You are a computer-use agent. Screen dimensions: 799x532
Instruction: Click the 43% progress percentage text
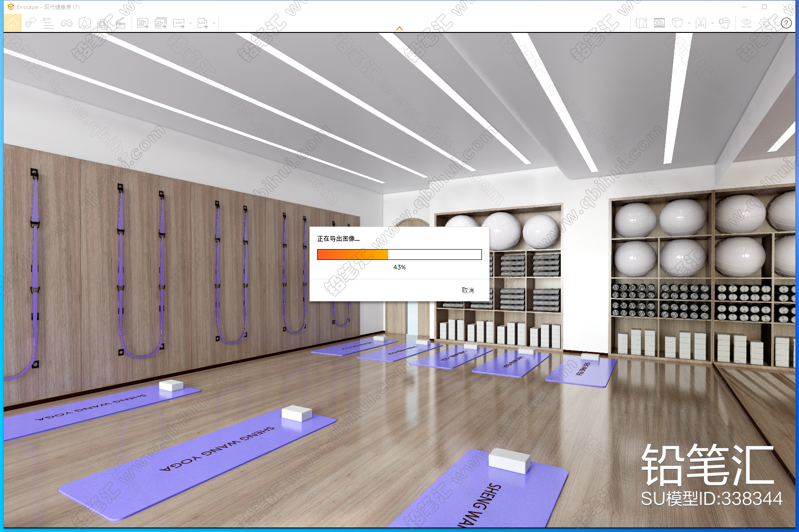399,267
